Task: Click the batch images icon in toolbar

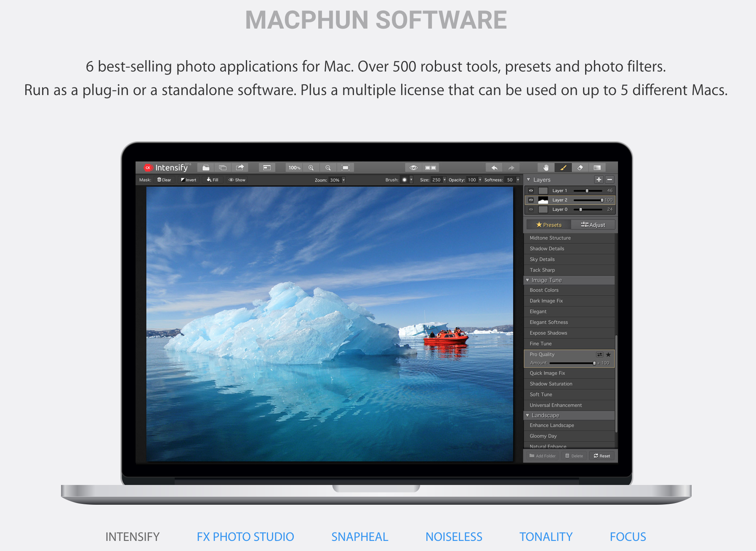Action: [x=223, y=167]
